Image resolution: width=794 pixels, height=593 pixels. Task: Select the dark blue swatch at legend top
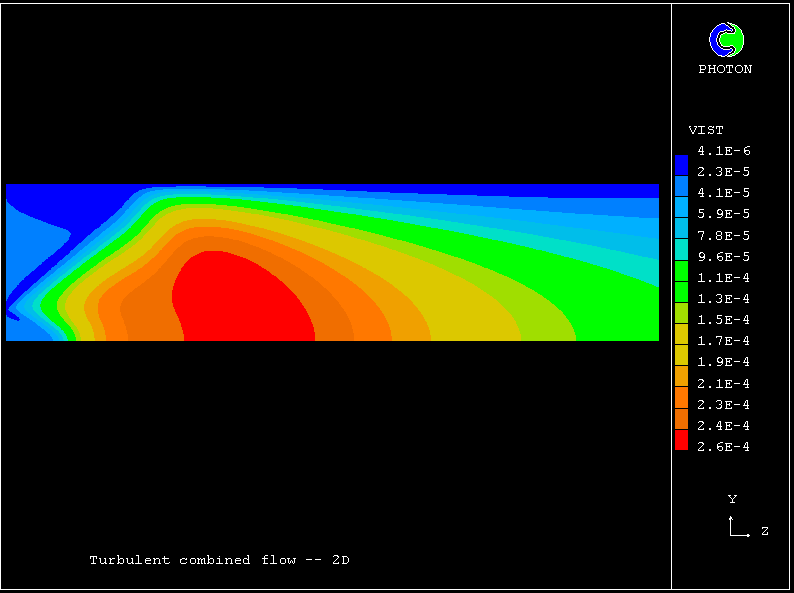[681, 160]
